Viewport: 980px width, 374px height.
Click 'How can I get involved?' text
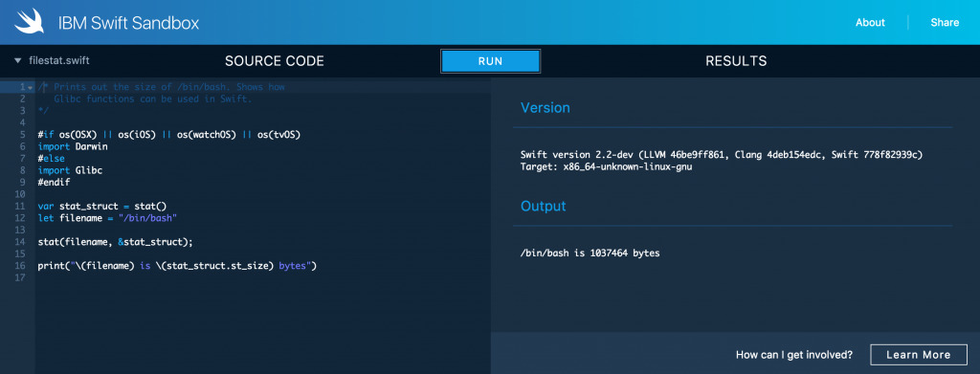[793, 355]
